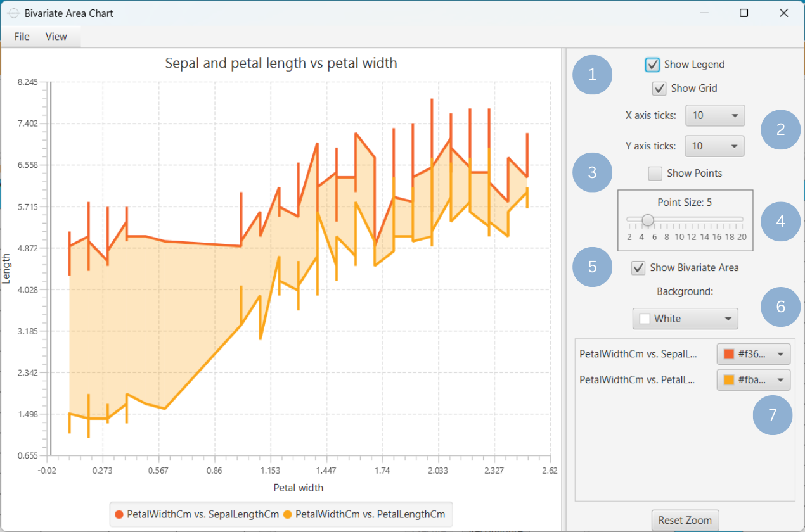Viewport: 805px width, 532px height.
Task: Open the SepalLength series color picker
Action: (753, 355)
